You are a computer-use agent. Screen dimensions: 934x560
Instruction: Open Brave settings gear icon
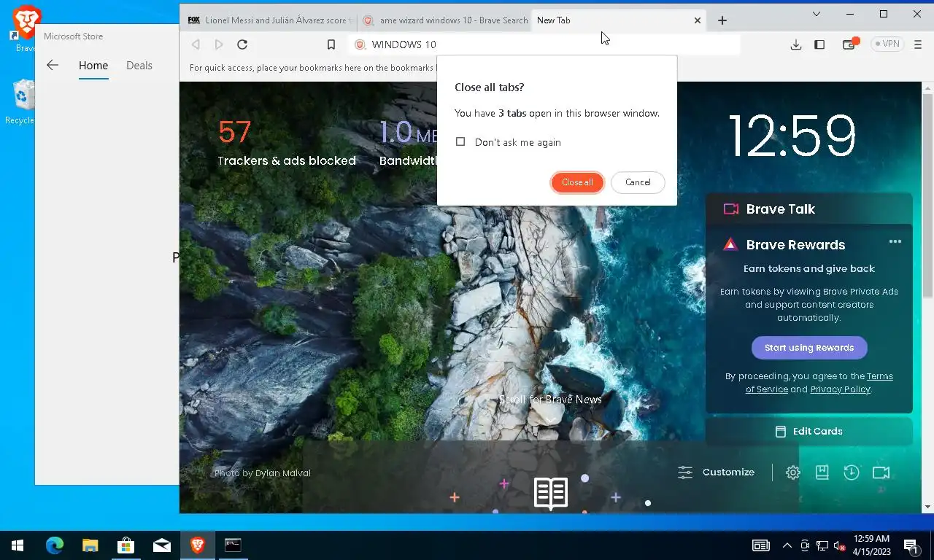(793, 472)
